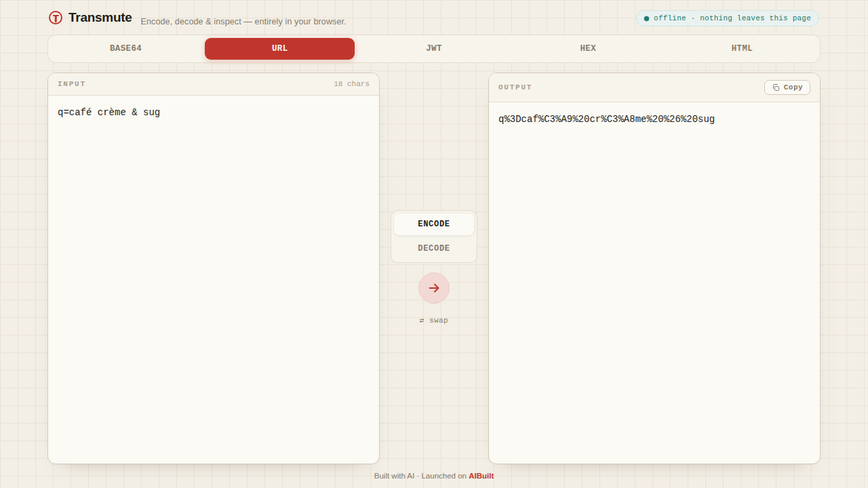Swap input and output
The image size is (868, 488).
[434, 321]
